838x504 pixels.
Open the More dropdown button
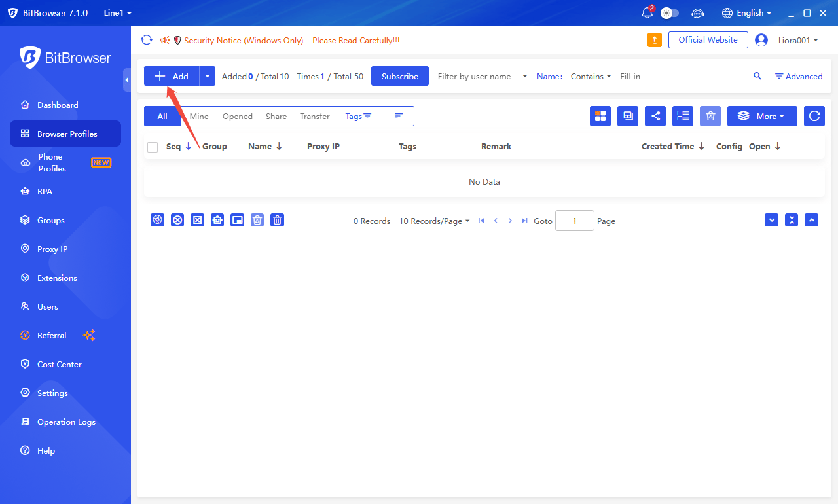pos(762,116)
